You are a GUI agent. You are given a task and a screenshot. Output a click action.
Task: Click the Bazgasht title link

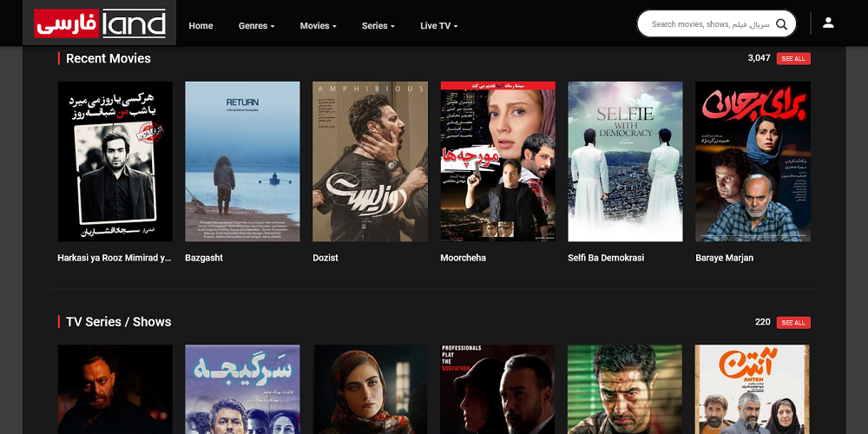tap(204, 258)
